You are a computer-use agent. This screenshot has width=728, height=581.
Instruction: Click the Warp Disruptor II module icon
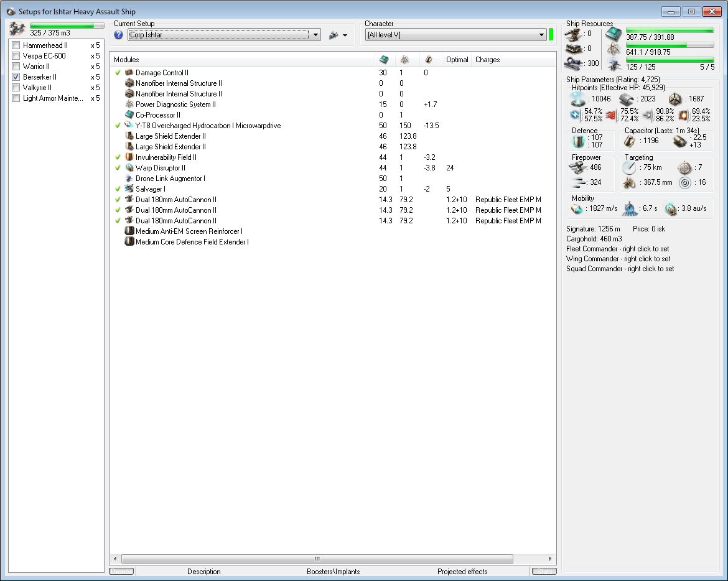click(129, 168)
